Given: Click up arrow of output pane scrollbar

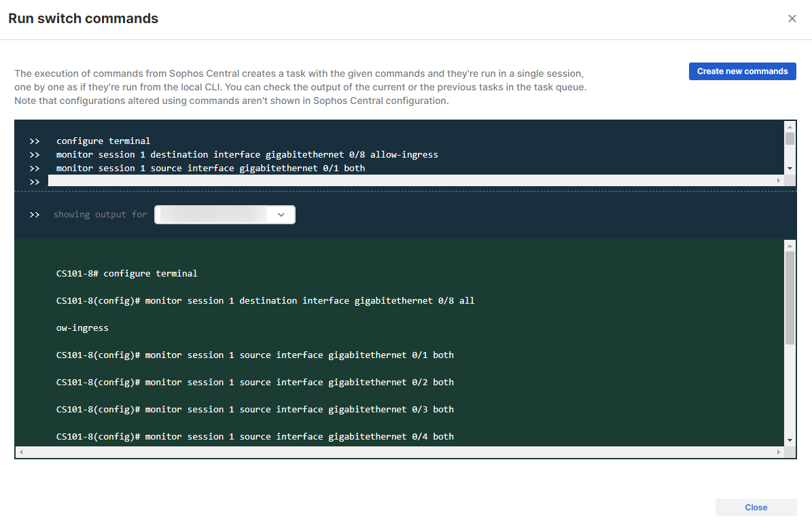Looking at the screenshot, I should (790, 245).
